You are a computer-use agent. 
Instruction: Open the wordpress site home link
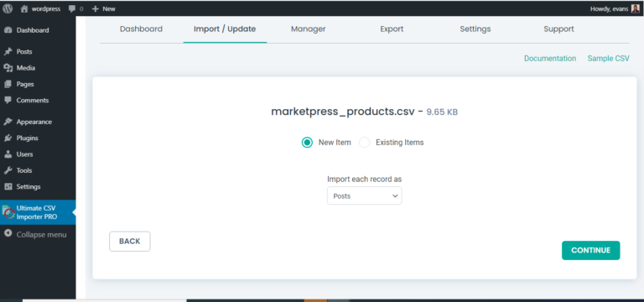pyautogui.click(x=40, y=8)
